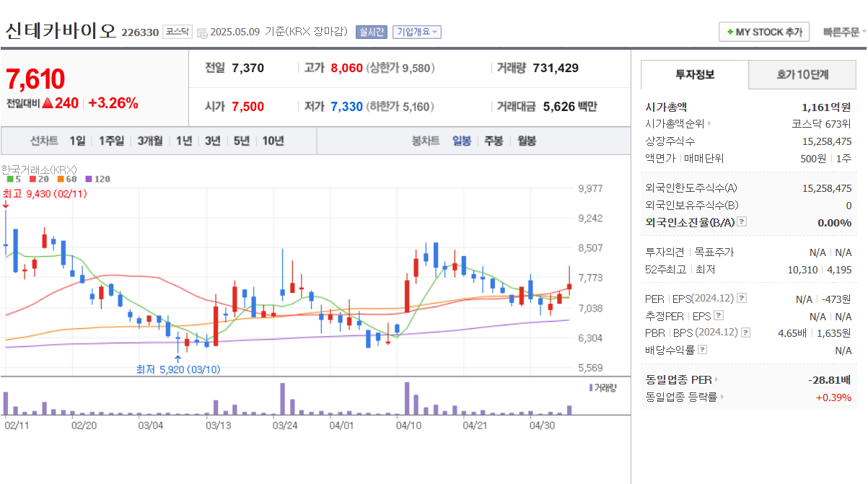Screen dimensions: 868x484
Task: Select the 월봉 candle chart
Action: pyautogui.click(x=527, y=141)
